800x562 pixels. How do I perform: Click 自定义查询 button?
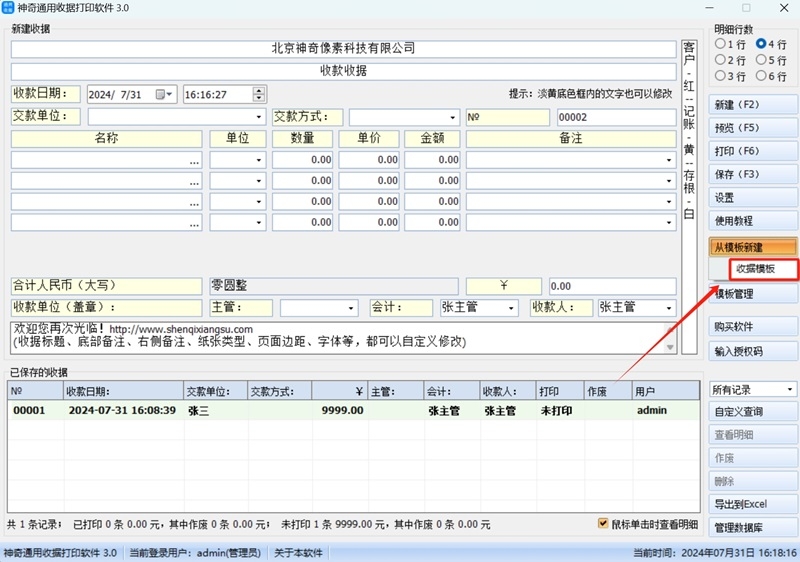coord(753,412)
